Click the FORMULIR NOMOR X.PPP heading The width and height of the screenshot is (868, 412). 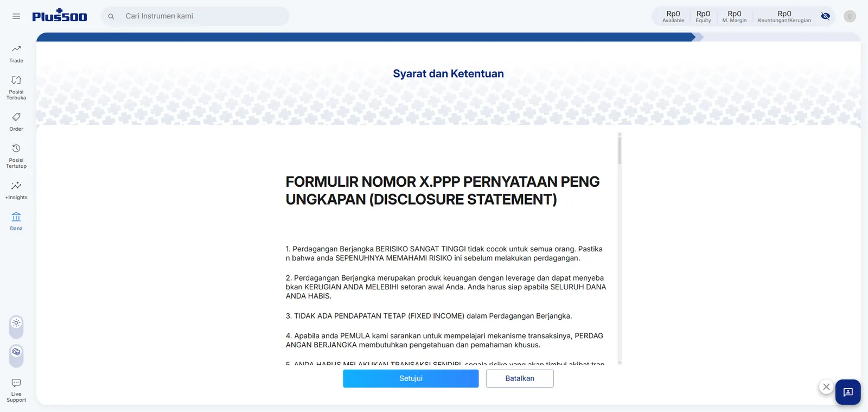pos(443,191)
